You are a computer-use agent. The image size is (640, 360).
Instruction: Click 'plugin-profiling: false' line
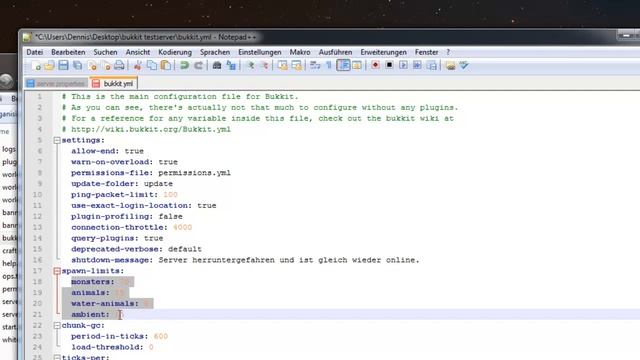[x=127, y=216]
